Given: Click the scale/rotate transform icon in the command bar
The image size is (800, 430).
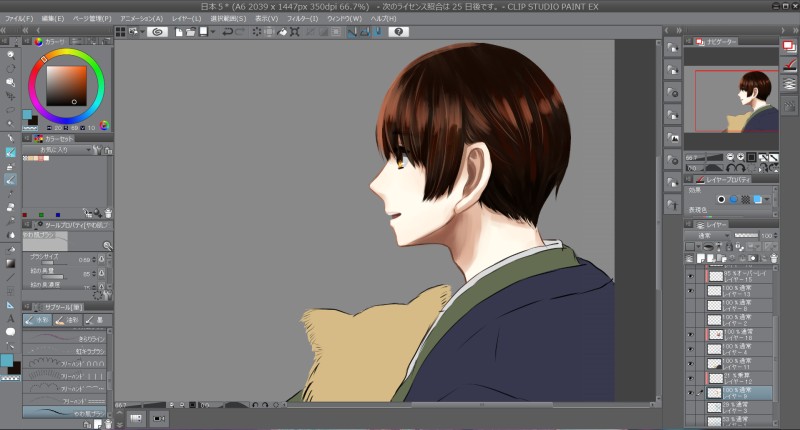Looking at the screenshot, I should [295, 32].
